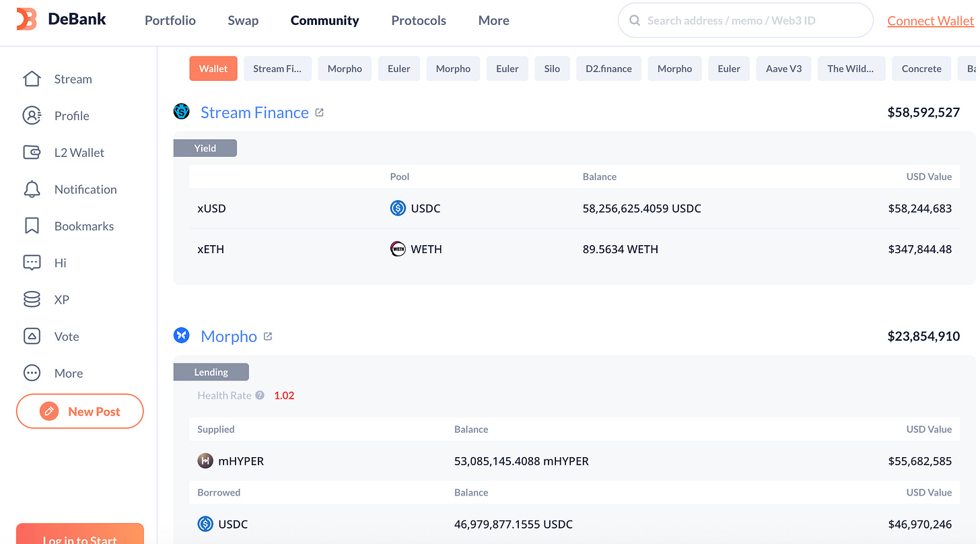Click the Notification bell icon

click(32, 189)
